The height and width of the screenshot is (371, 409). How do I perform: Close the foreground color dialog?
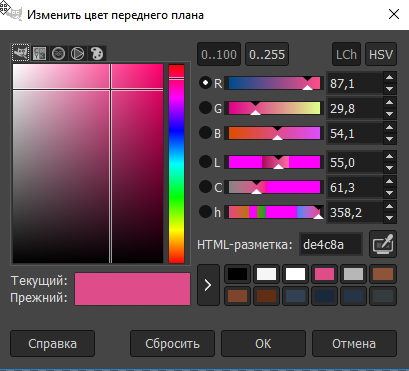(x=394, y=15)
